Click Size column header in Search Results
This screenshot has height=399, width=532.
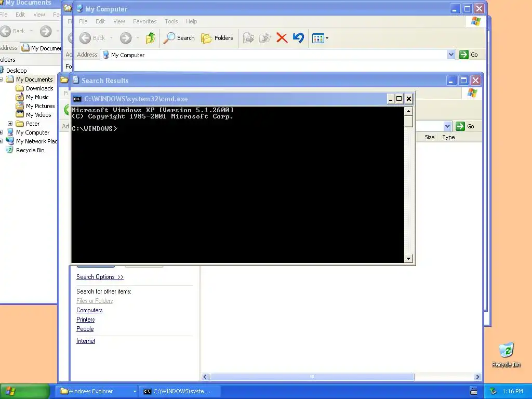(429, 137)
